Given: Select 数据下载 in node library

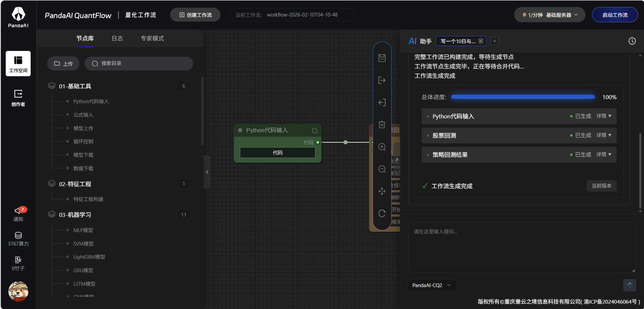Looking at the screenshot, I should (x=83, y=168).
